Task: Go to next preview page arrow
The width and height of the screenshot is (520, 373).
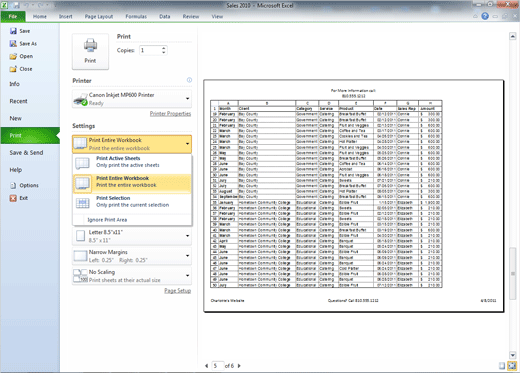Action: click(x=239, y=366)
